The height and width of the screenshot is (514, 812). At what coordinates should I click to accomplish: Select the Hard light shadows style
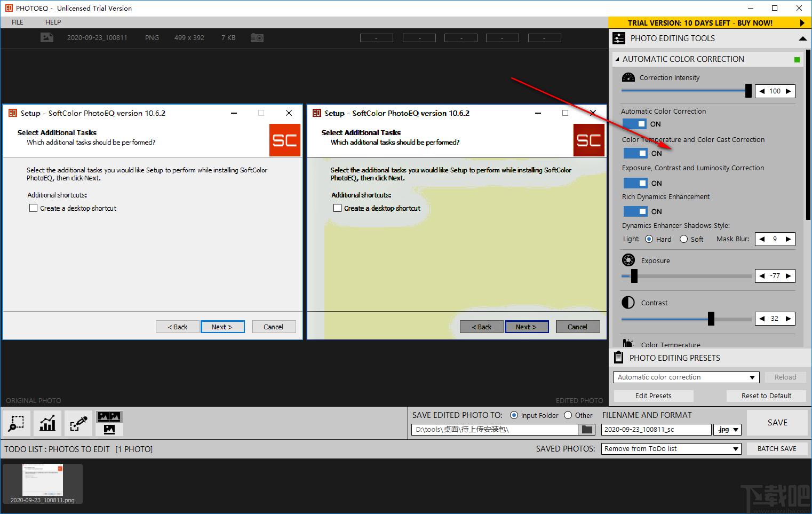pyautogui.click(x=649, y=239)
